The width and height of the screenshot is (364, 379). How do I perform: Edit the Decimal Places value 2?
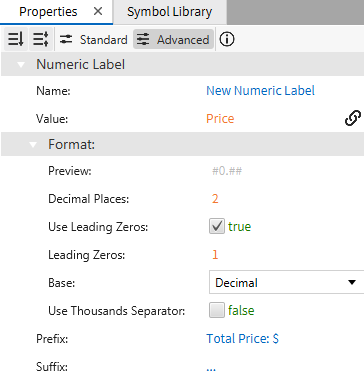tap(215, 199)
